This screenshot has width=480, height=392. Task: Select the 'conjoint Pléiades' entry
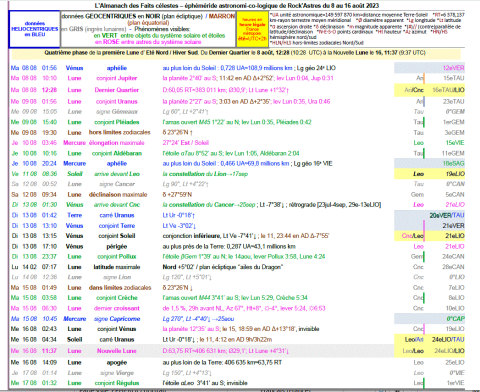click(x=117, y=122)
